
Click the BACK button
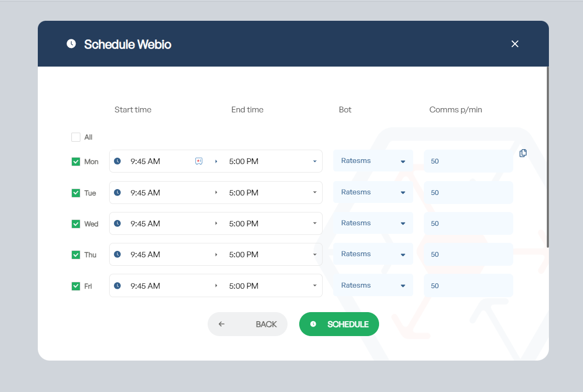[x=247, y=324]
